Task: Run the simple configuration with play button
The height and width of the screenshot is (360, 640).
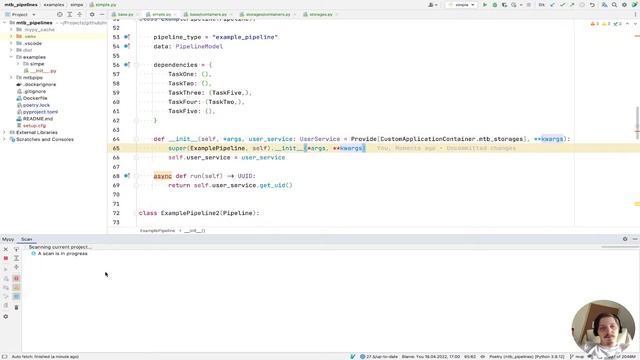Action: [x=484, y=5]
